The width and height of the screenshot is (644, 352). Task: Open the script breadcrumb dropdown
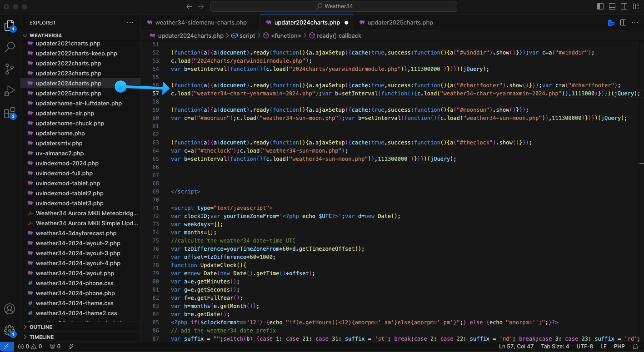(x=244, y=35)
